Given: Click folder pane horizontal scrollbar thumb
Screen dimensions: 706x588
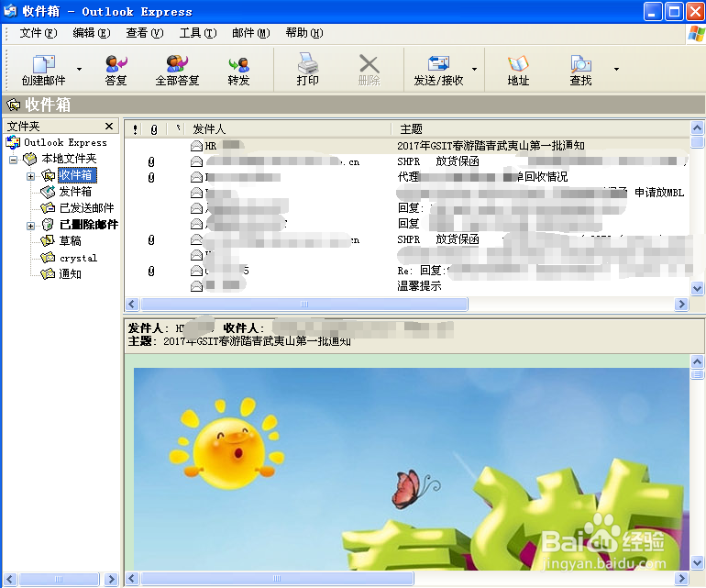Looking at the screenshot, I should coord(59,579).
